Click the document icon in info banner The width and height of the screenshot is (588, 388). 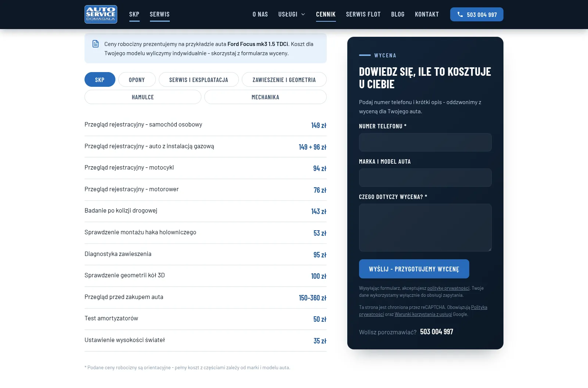click(96, 44)
